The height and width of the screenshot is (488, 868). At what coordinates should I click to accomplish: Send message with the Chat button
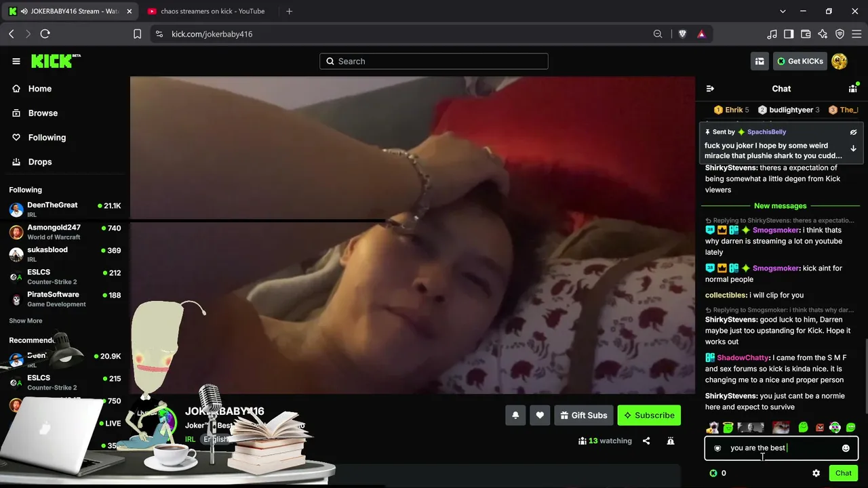click(x=844, y=473)
